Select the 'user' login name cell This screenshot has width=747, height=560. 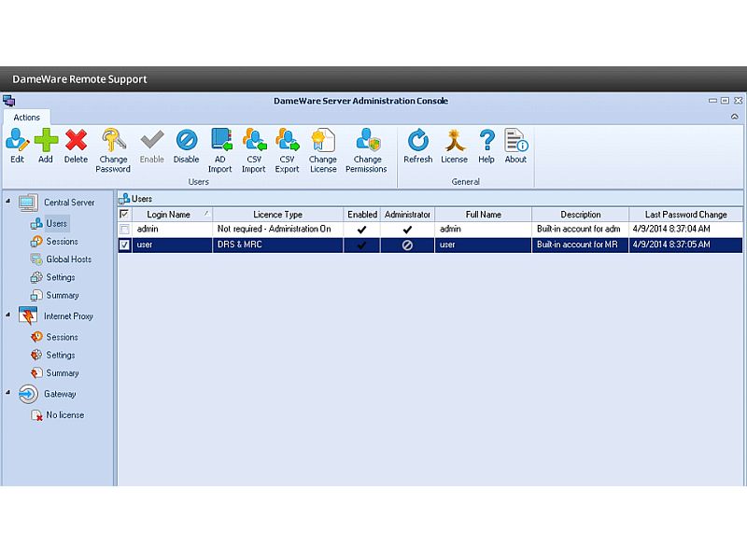pos(173,245)
